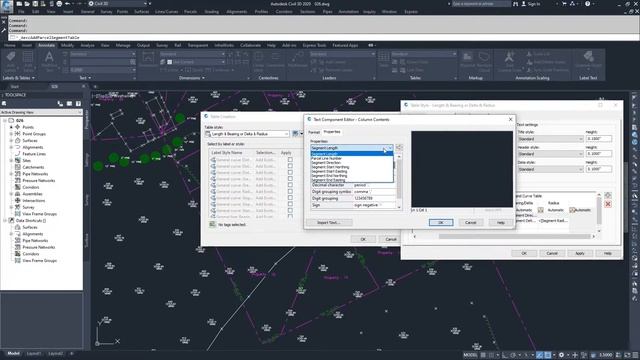
Task: Click the Points icon in Toolspace tree
Action: [x=18, y=127]
